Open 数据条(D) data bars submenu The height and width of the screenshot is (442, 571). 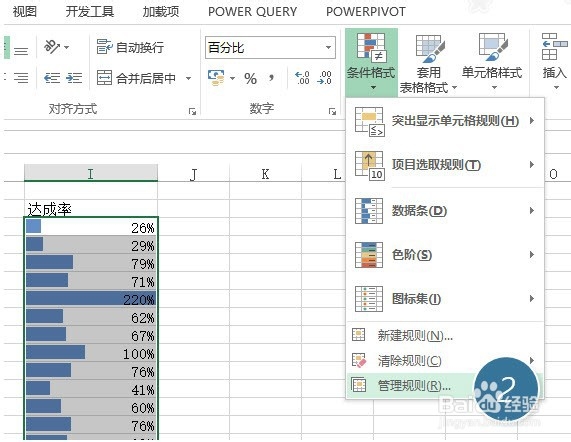[445, 210]
